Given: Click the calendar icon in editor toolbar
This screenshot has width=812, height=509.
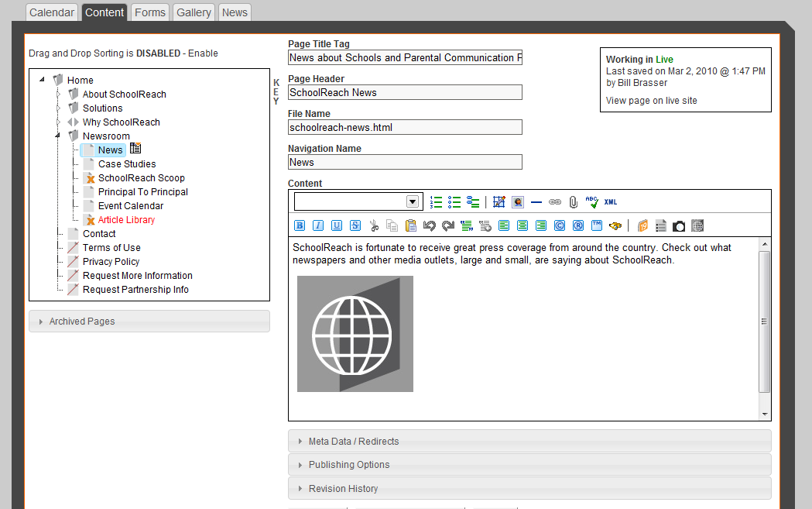Looking at the screenshot, I should (x=642, y=225).
